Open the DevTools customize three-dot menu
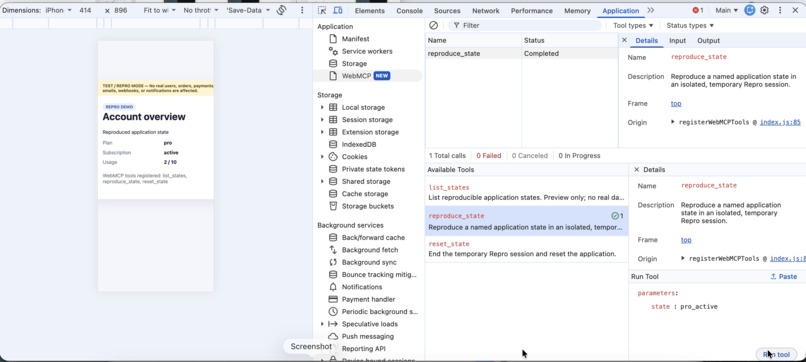This screenshot has height=362, width=806. tap(780, 10)
